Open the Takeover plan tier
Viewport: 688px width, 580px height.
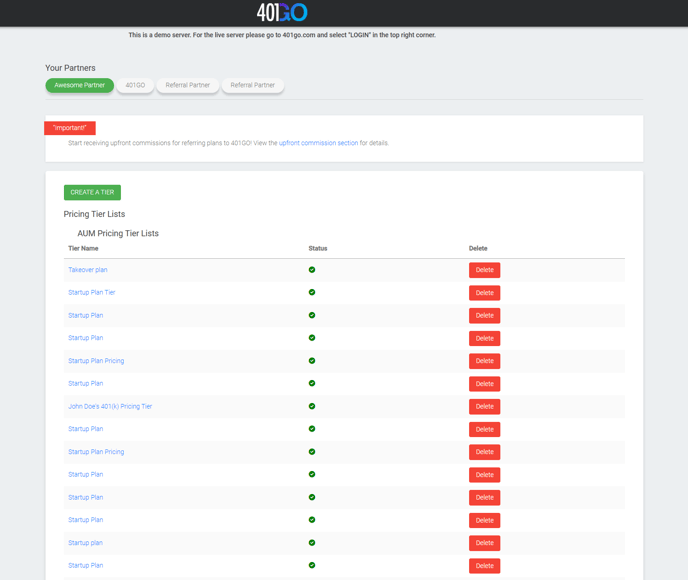click(x=88, y=270)
